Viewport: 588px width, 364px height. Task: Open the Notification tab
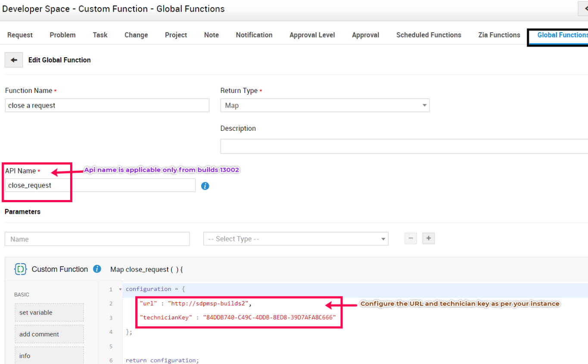point(254,35)
